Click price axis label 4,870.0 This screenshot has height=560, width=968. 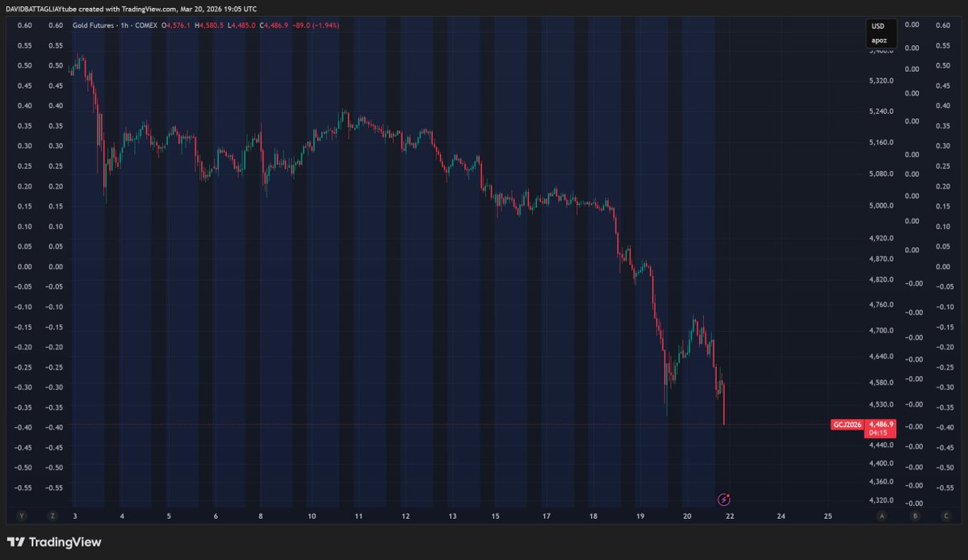[881, 259]
